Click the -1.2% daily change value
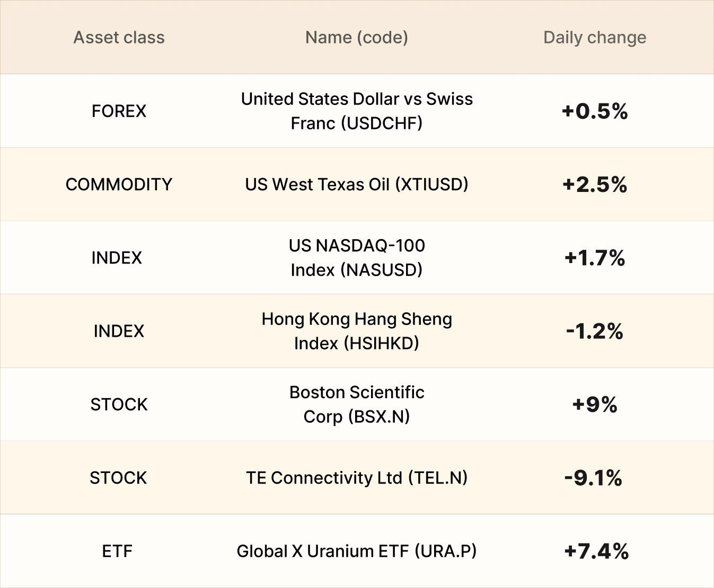The image size is (714, 588). click(x=595, y=331)
